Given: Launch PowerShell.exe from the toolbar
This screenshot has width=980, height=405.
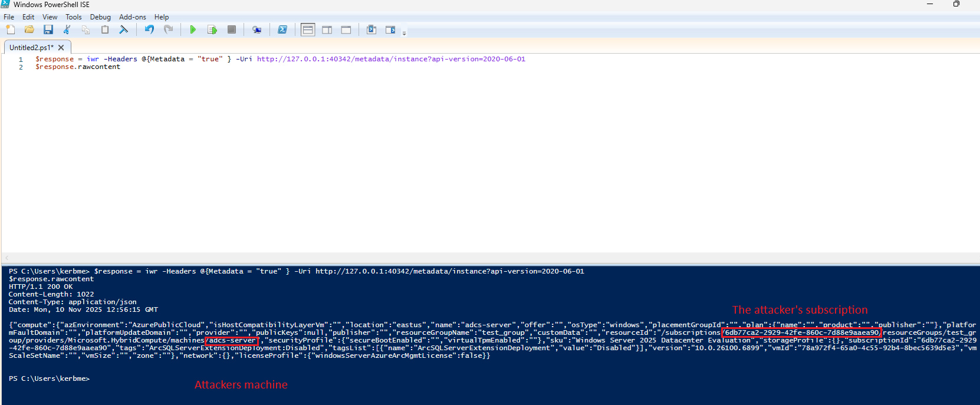Looking at the screenshot, I should click(282, 29).
